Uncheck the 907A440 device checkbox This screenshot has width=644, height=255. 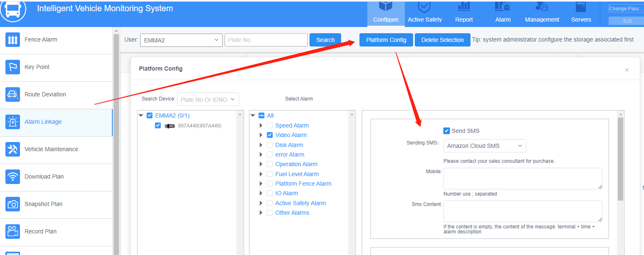158,125
